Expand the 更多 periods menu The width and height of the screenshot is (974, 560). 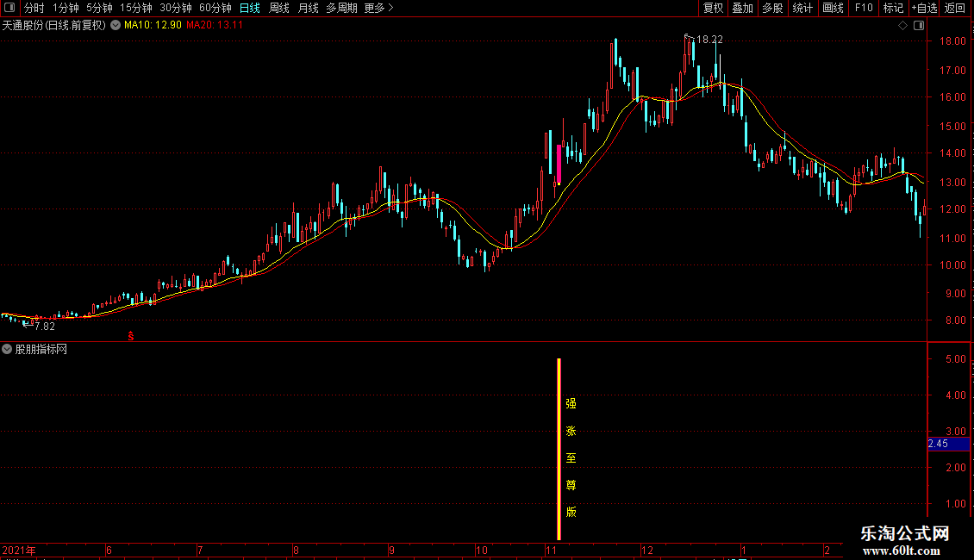(379, 8)
